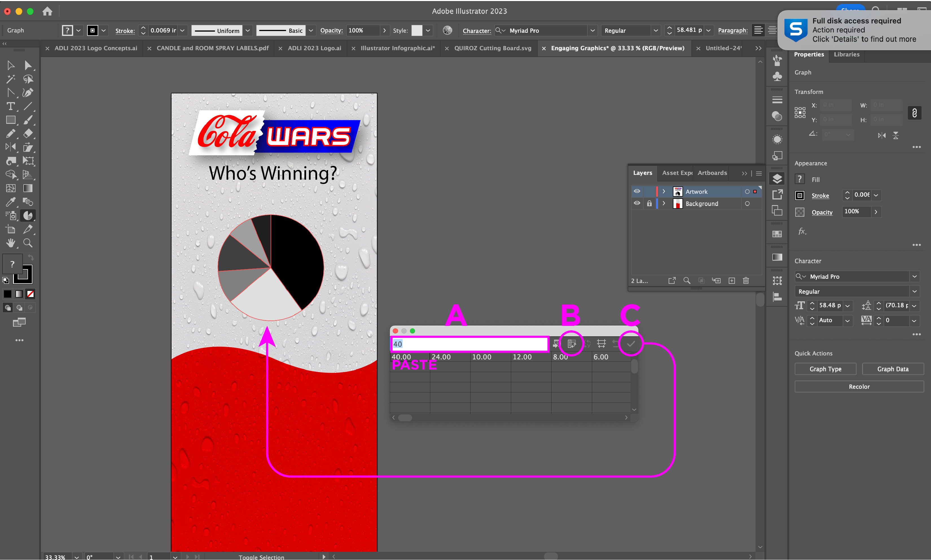Open the font style Regular dropdown in Character panel
Screen dimensions: 931x560
click(x=914, y=291)
